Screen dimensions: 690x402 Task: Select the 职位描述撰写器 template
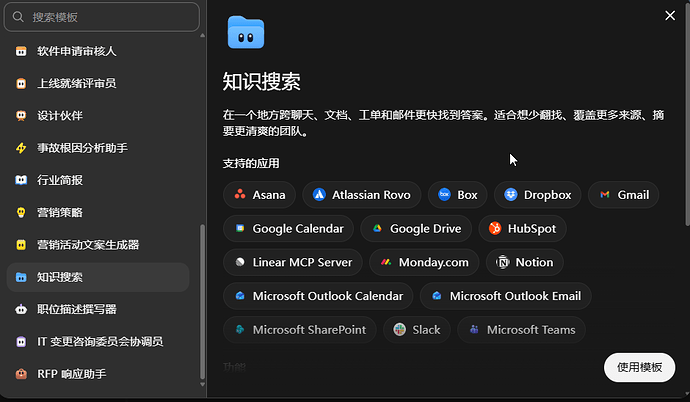[98, 309]
